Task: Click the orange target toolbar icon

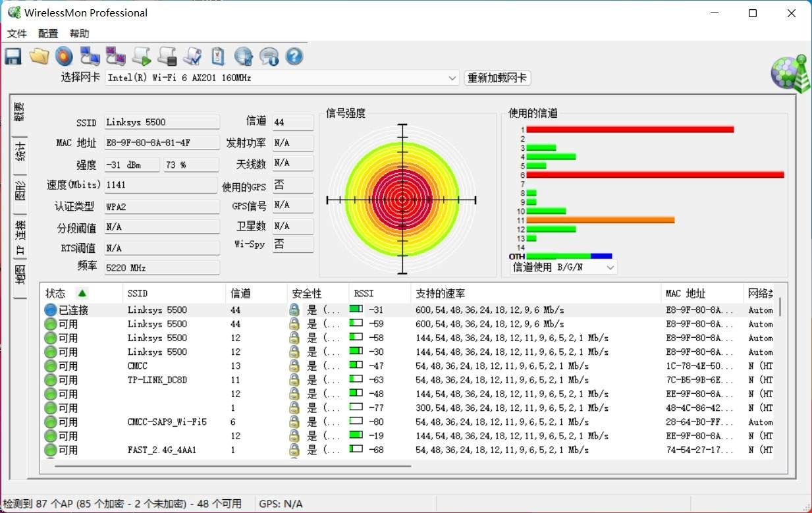Action: tap(64, 57)
